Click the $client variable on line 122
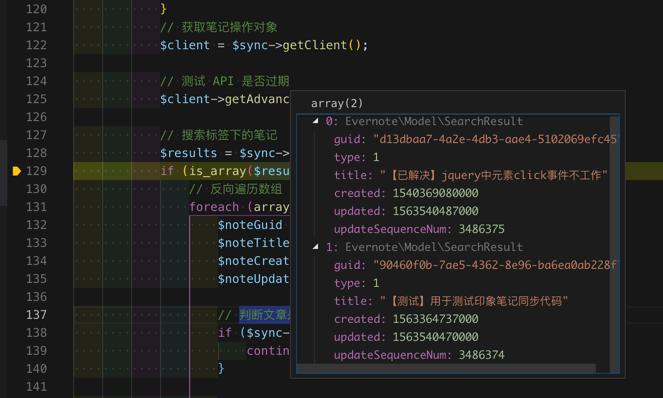Image resolution: width=663 pixels, height=398 pixels. [185, 45]
